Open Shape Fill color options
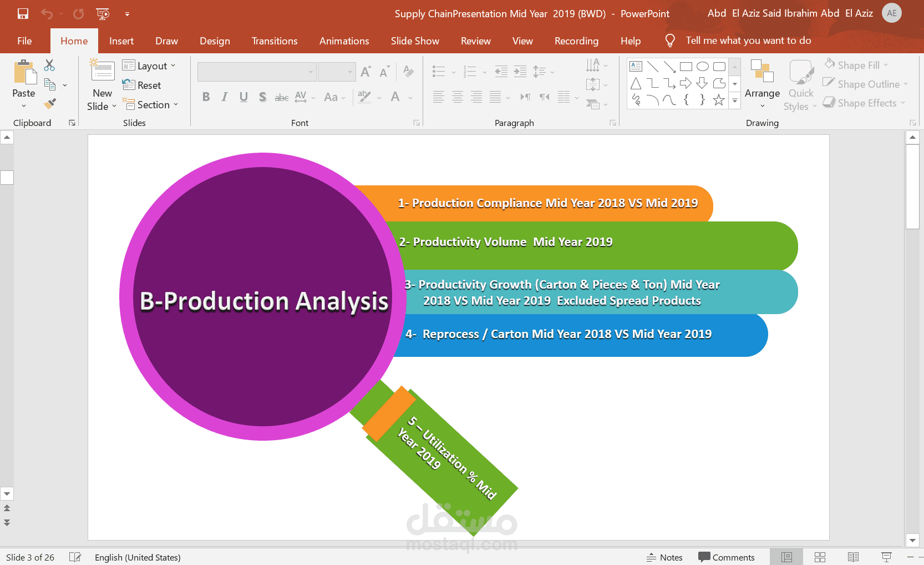Screen dimensions: 924x565 (856, 65)
